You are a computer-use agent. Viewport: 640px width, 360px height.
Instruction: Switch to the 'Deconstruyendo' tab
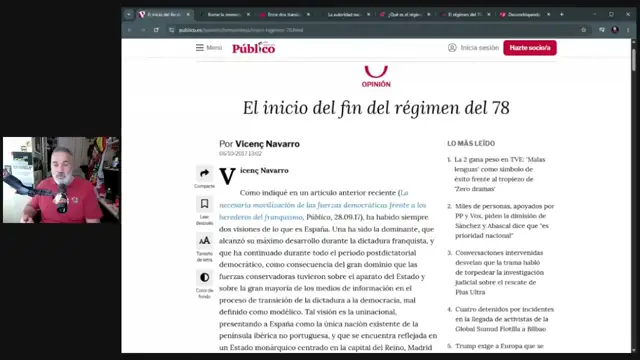524,14
